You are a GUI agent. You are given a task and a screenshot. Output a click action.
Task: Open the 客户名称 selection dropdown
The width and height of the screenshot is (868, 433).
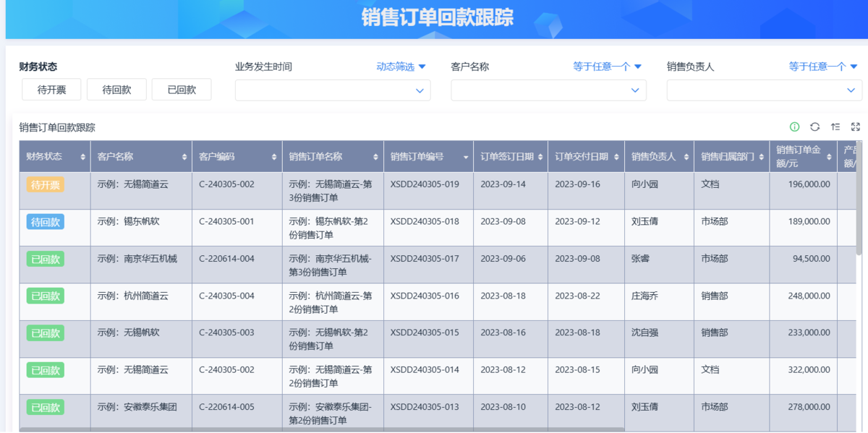pyautogui.click(x=548, y=90)
